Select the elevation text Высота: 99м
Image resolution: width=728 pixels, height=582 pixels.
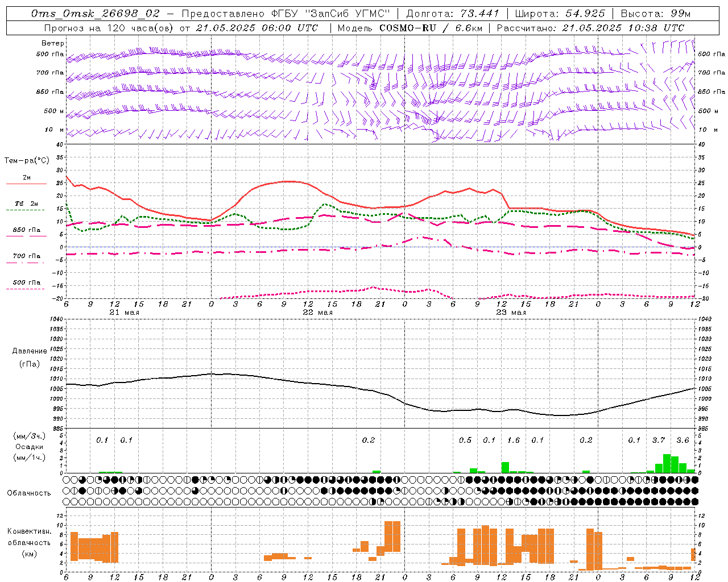coord(656,14)
